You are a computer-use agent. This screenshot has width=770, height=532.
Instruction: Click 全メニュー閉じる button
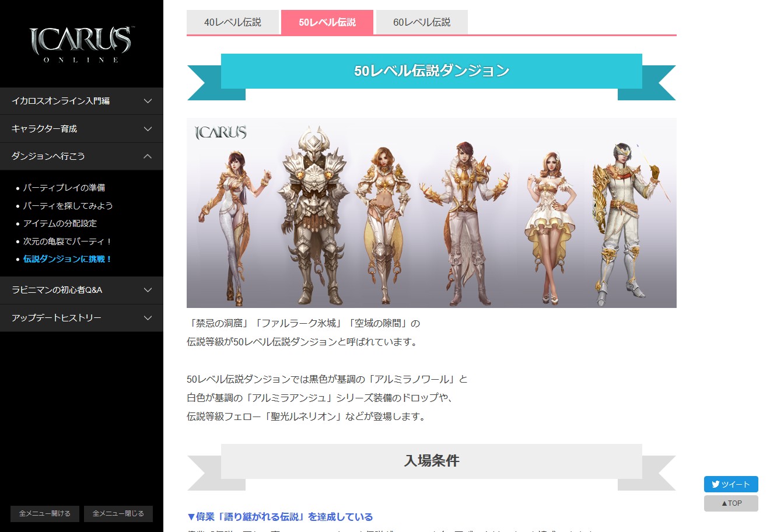tap(118, 513)
